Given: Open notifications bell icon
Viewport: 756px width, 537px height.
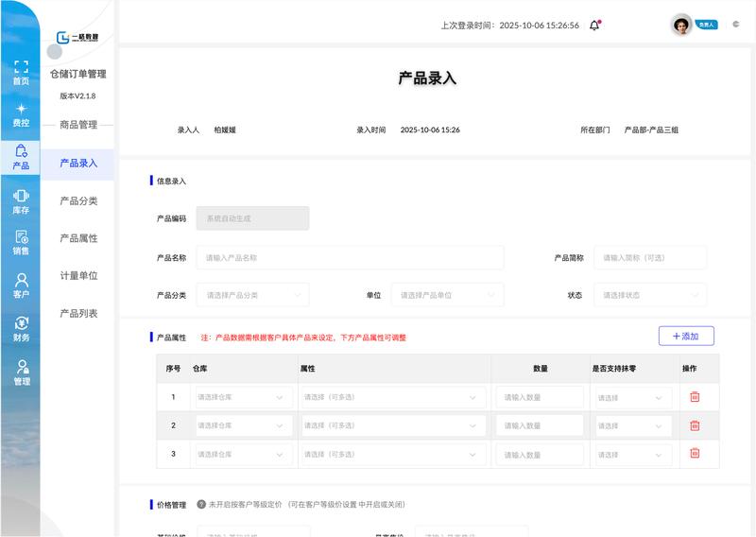Looking at the screenshot, I should coord(594,26).
